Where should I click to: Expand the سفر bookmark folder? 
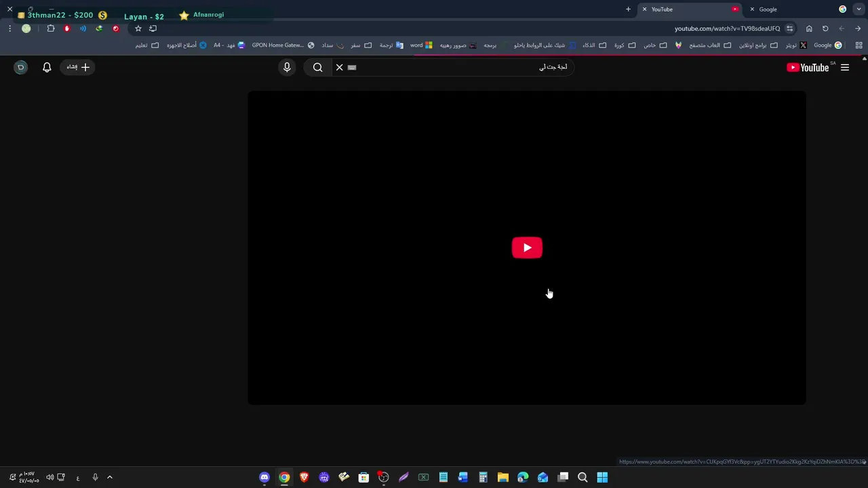click(361, 45)
